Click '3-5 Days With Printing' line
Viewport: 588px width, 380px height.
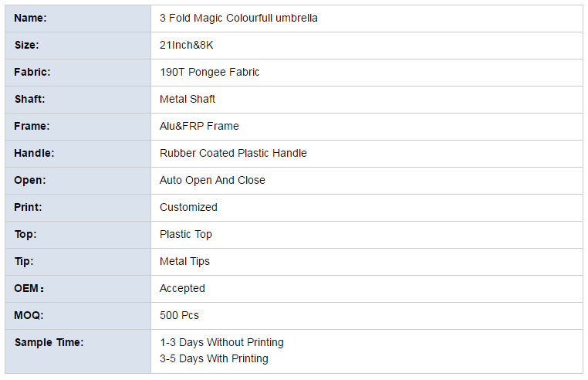214,358
